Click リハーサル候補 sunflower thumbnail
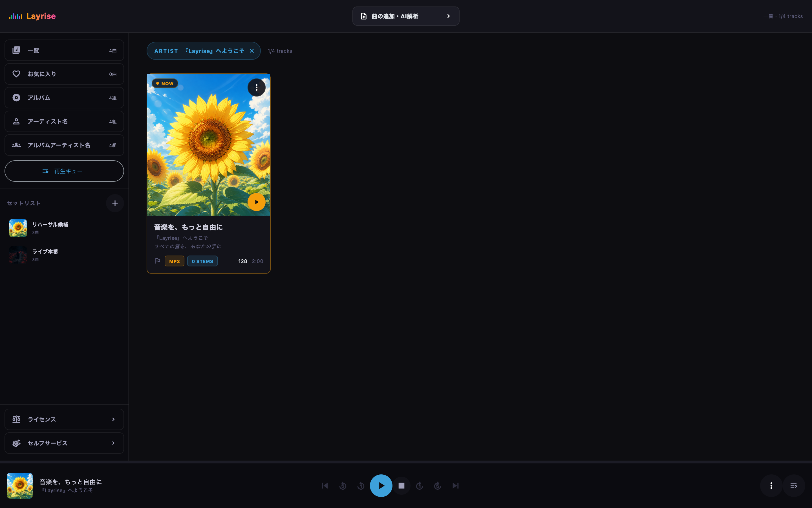The height and width of the screenshot is (508, 812). point(18,228)
